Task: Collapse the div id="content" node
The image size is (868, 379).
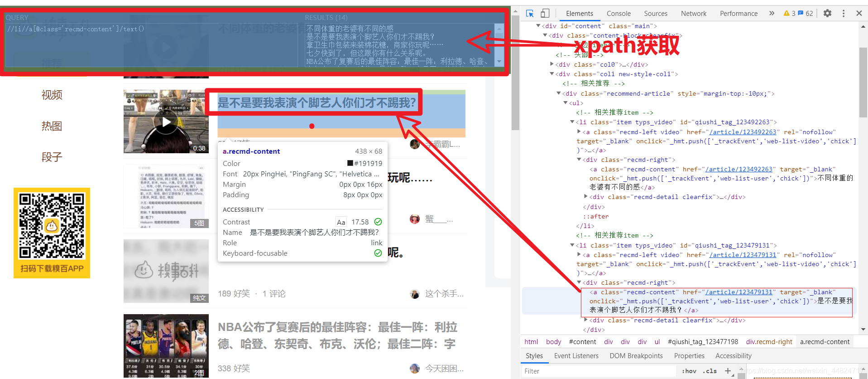Action: tap(538, 26)
